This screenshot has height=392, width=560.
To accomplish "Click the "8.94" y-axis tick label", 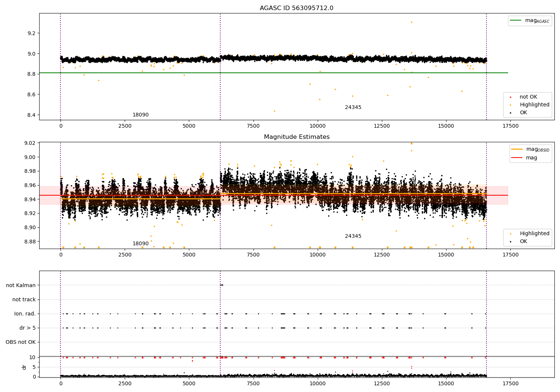I will 30,199.
